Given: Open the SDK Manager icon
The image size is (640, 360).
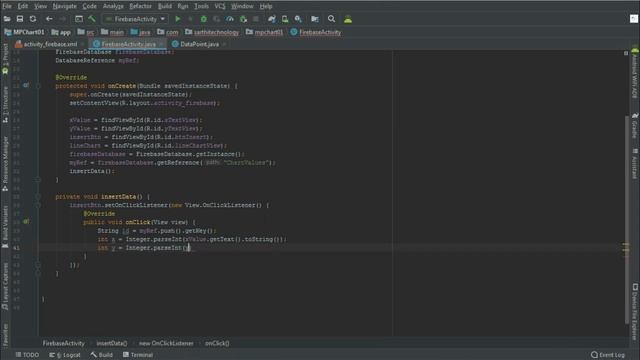Looking at the screenshot, I should 298,19.
